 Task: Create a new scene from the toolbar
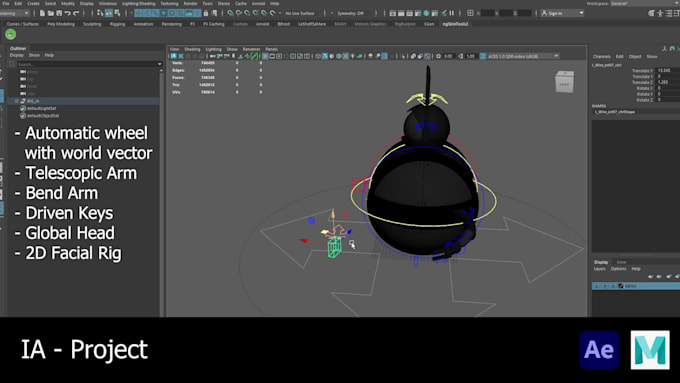(42, 13)
